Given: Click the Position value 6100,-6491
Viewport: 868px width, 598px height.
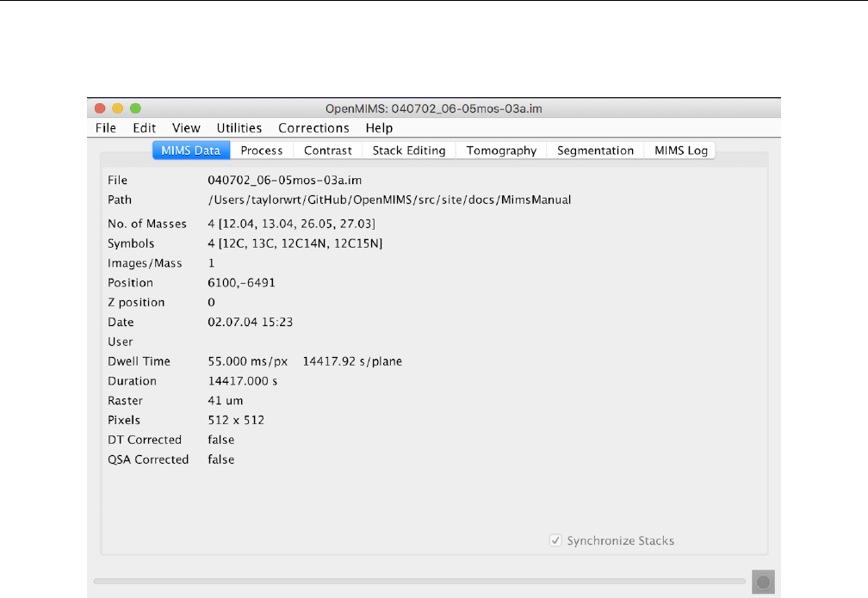Looking at the screenshot, I should point(241,283).
